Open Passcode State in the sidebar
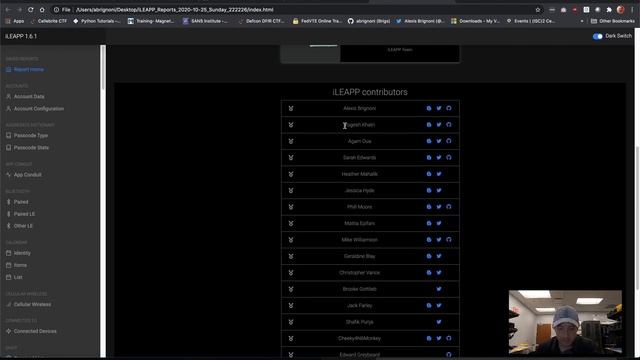Viewport: 640px width, 360px height. [27, 148]
